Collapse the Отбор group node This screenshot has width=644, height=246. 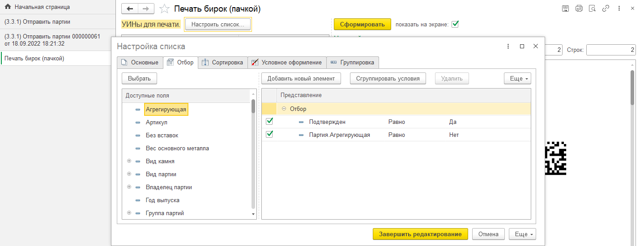[x=284, y=109]
